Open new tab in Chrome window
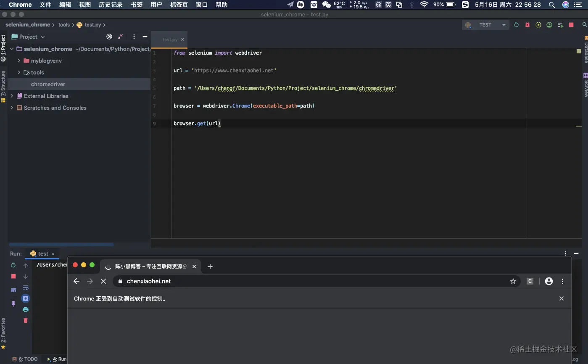The image size is (588, 364). tap(210, 266)
